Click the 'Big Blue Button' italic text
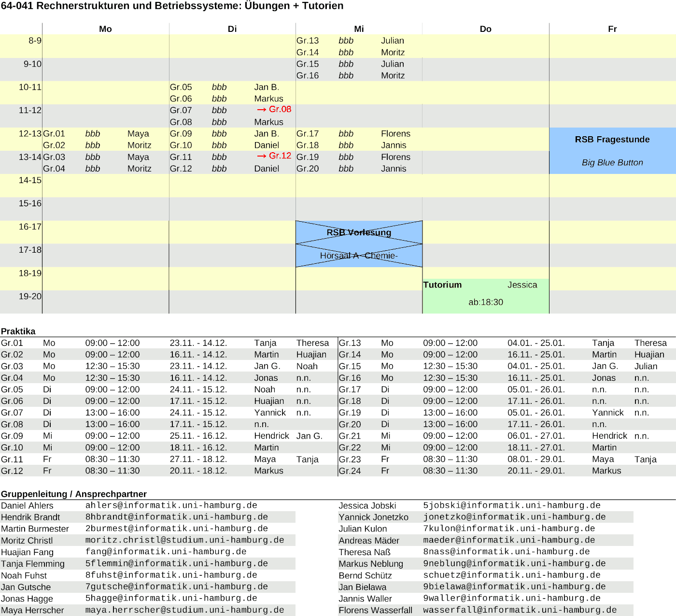Viewport: 676px width, 616px height. pos(612,163)
